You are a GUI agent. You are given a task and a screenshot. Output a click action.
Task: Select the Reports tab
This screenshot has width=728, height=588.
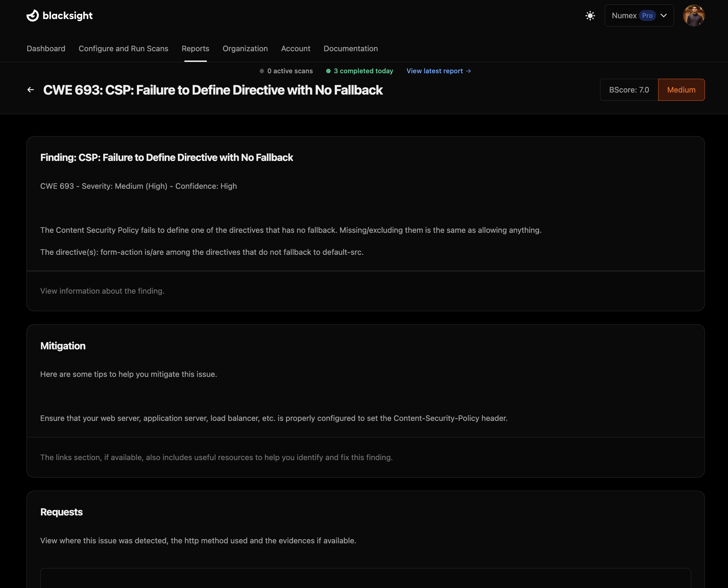click(195, 48)
